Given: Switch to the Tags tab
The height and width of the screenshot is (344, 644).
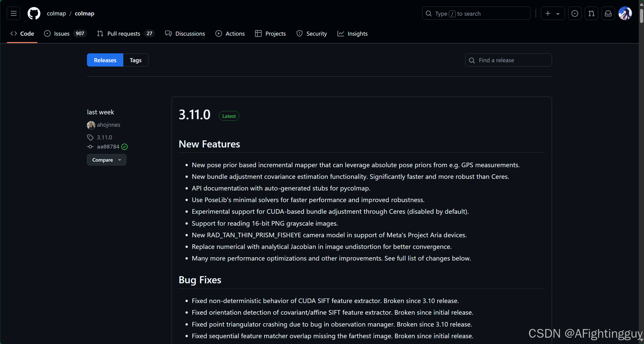Looking at the screenshot, I should (135, 60).
